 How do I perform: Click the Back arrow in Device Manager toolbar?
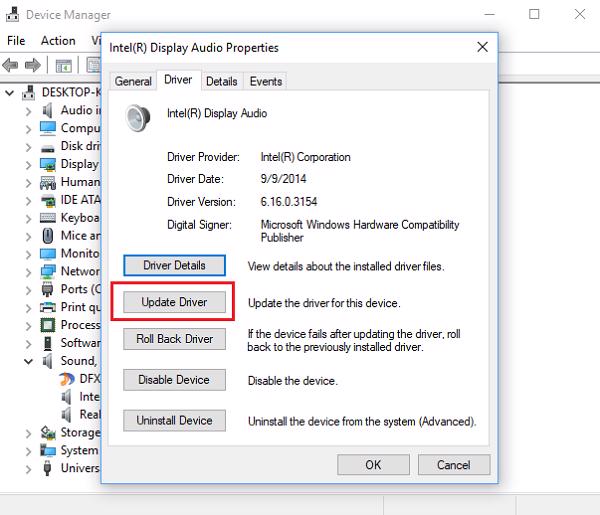point(11,66)
